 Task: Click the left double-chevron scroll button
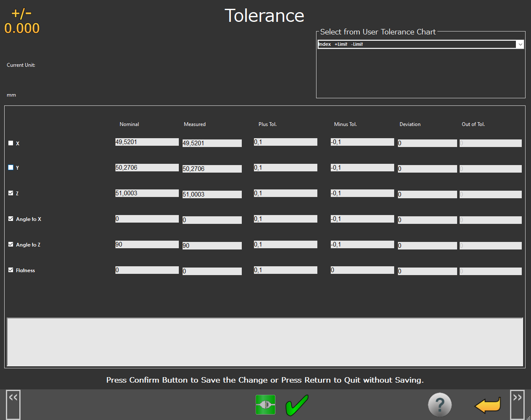[13, 404]
